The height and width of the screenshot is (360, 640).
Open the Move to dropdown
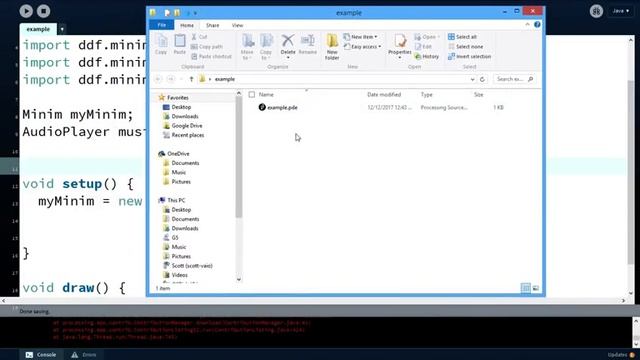point(247,47)
